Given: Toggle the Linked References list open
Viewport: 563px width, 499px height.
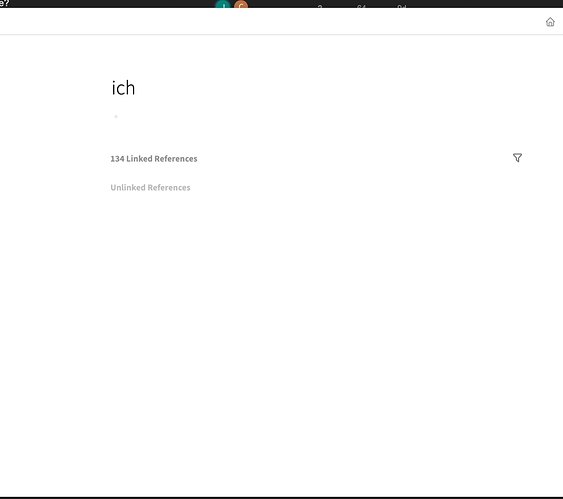Looking at the screenshot, I should click(x=154, y=159).
